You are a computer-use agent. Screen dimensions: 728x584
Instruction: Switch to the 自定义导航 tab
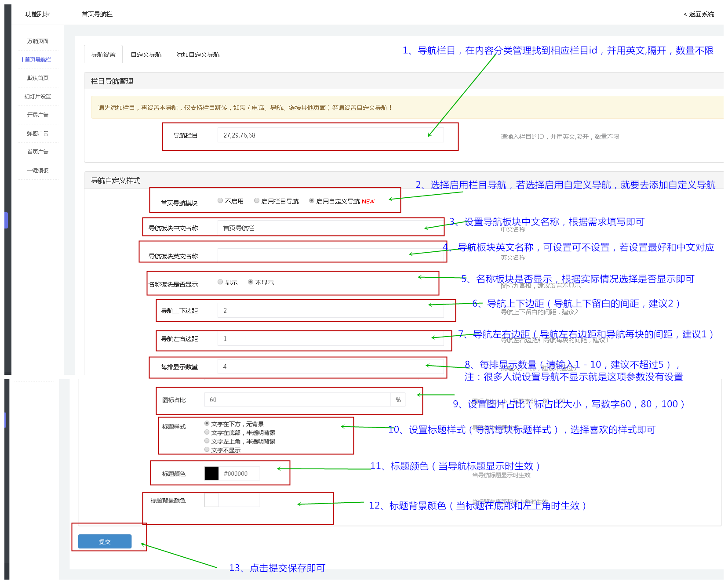[146, 54]
